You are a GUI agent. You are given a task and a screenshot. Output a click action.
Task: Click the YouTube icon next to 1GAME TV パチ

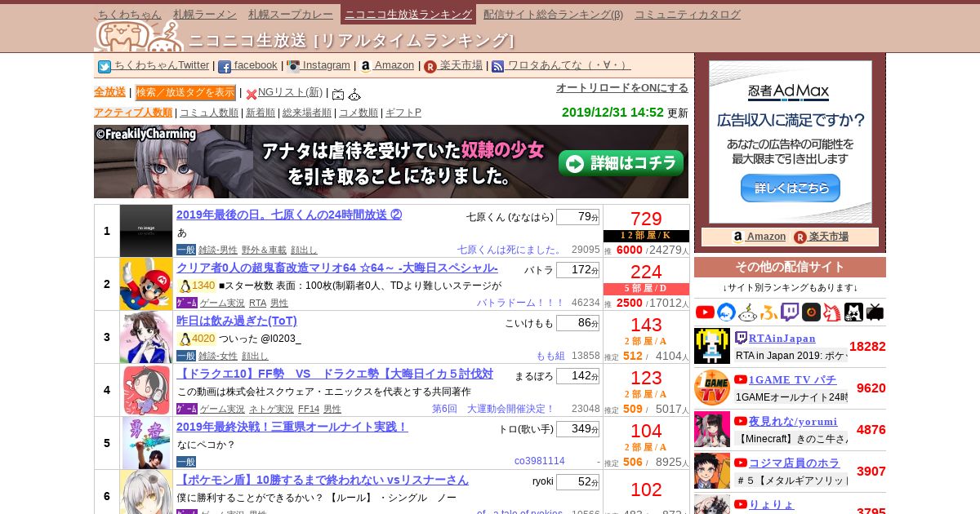pos(741,379)
